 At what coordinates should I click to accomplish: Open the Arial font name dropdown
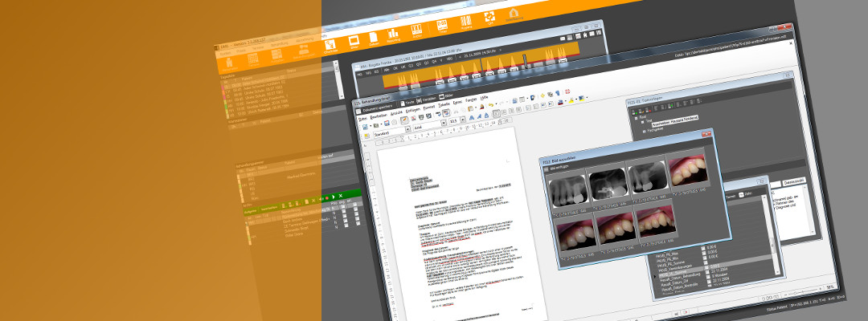[444, 123]
